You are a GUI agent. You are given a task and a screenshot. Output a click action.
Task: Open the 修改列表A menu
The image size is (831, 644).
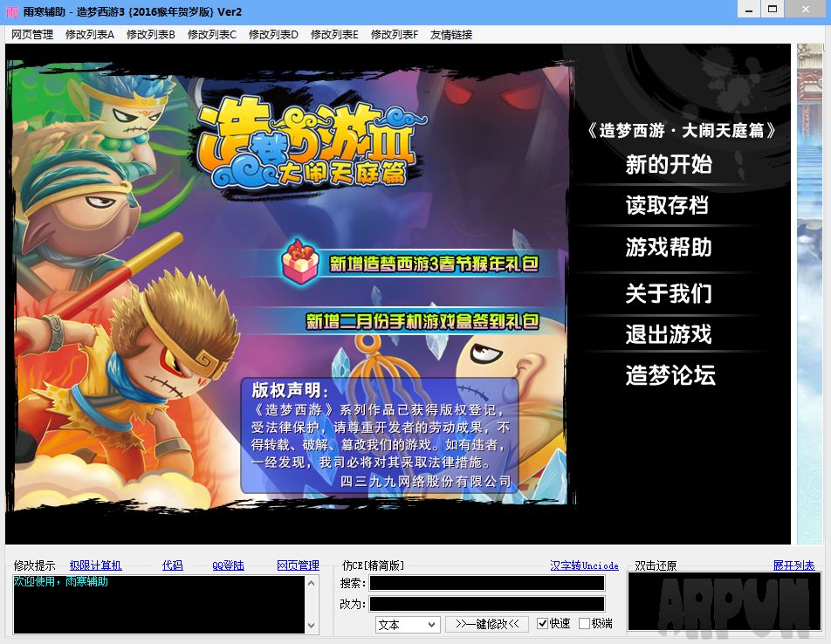pyautogui.click(x=90, y=34)
